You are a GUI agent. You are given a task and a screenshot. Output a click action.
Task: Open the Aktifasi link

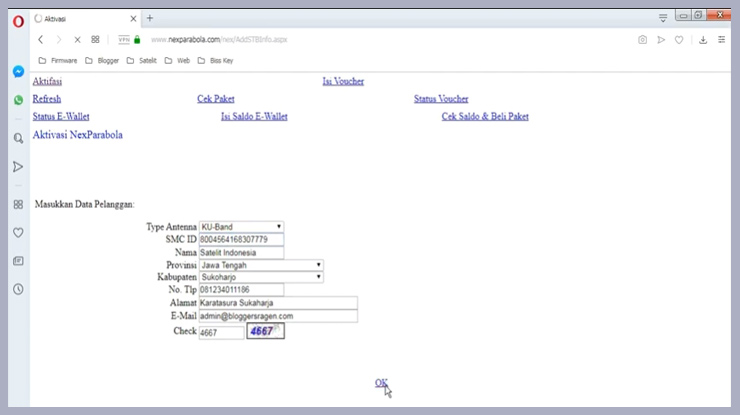[47, 81]
